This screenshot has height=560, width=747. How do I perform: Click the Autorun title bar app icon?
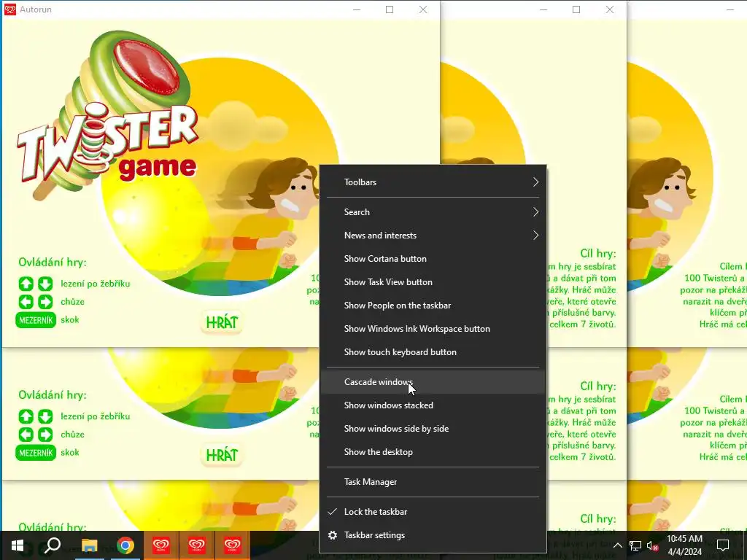pyautogui.click(x=10, y=9)
